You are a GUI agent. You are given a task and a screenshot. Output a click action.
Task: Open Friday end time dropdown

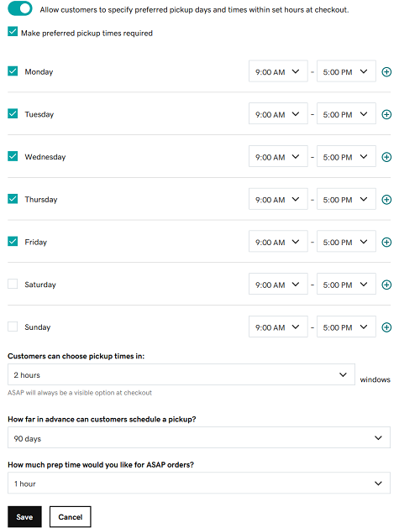click(x=346, y=241)
